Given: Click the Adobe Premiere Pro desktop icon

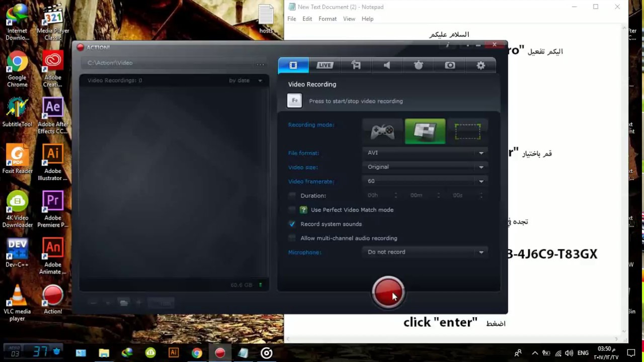Looking at the screenshot, I should click(x=53, y=210).
